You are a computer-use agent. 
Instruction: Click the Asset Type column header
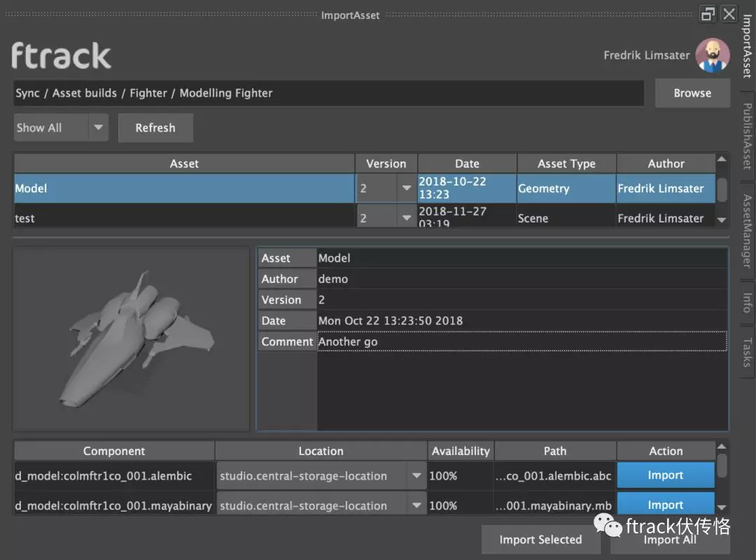pyautogui.click(x=566, y=164)
